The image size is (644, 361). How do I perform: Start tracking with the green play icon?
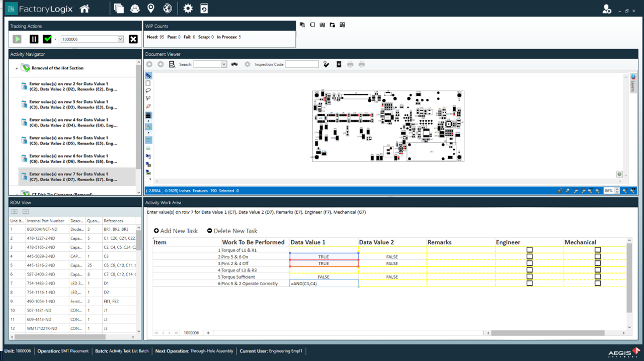click(17, 39)
